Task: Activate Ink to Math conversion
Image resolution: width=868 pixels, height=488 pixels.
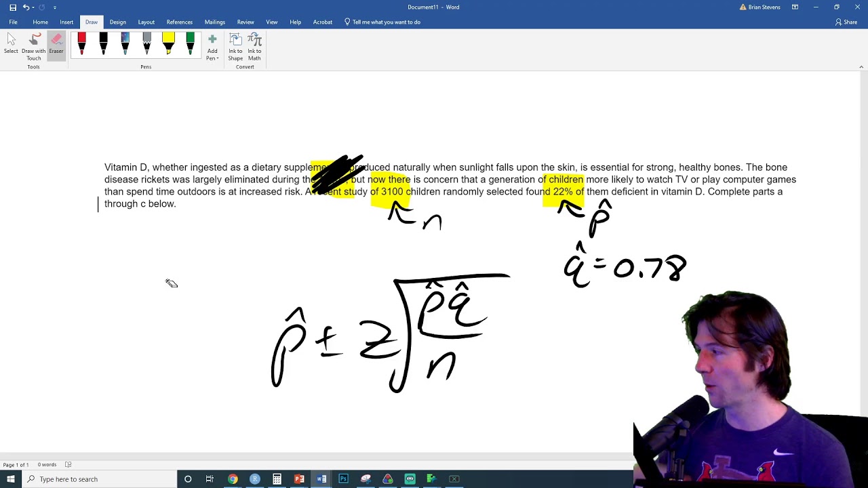Action: pos(254,47)
